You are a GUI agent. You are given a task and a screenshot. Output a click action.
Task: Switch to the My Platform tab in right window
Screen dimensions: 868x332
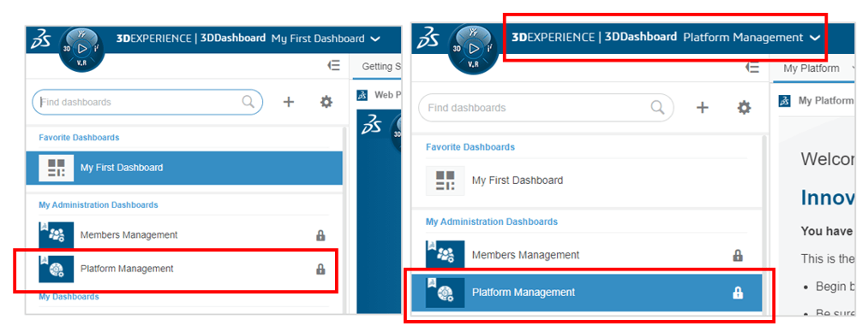(x=811, y=69)
